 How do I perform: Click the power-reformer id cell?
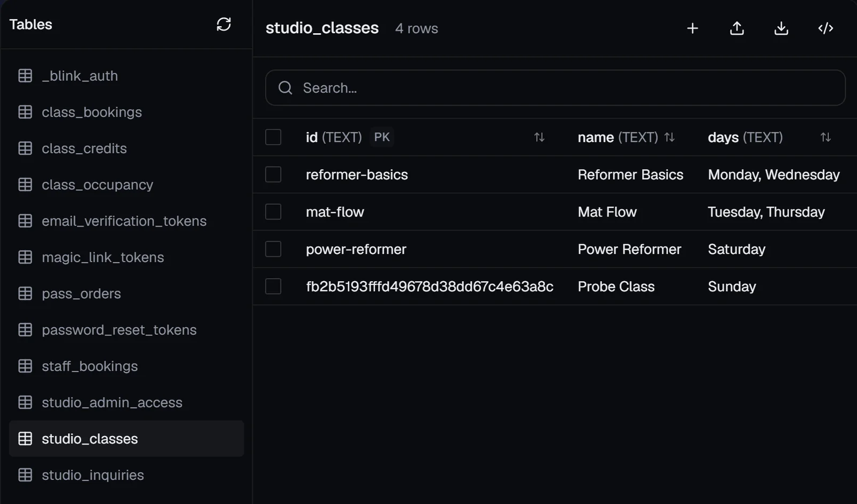pos(356,250)
